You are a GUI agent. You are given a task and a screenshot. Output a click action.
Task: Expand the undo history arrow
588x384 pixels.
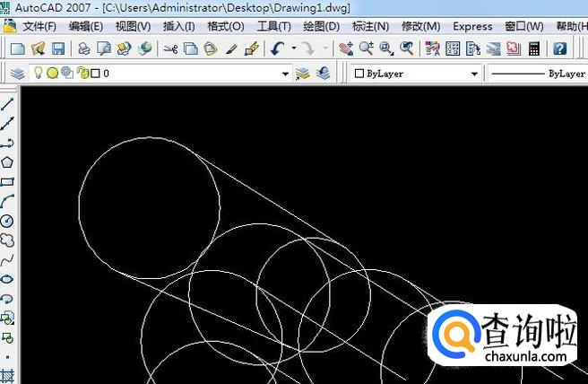coord(294,48)
